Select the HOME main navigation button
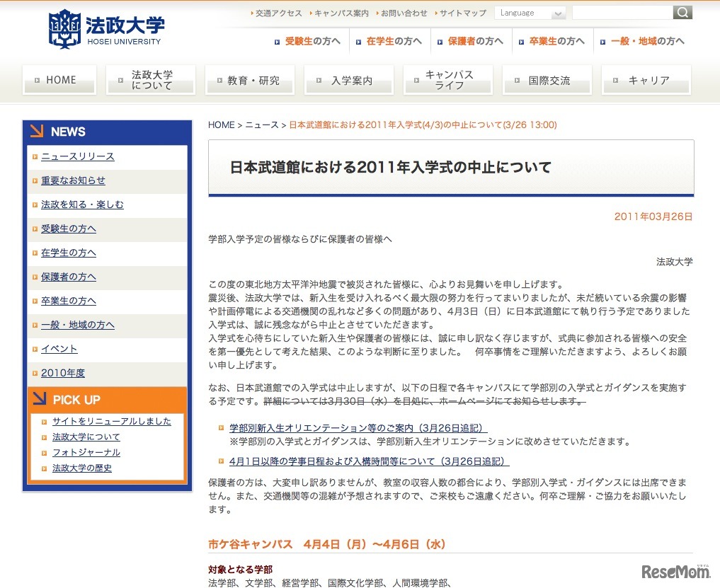The image size is (720, 588). pyautogui.click(x=59, y=80)
